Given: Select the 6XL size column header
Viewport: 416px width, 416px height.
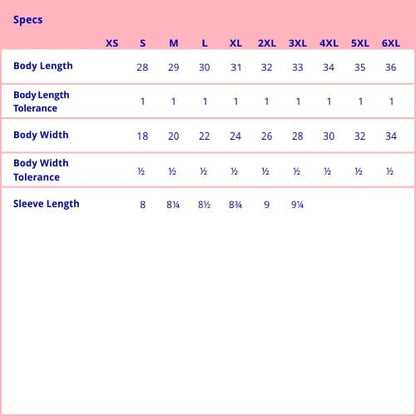Looking at the screenshot, I should [391, 43].
